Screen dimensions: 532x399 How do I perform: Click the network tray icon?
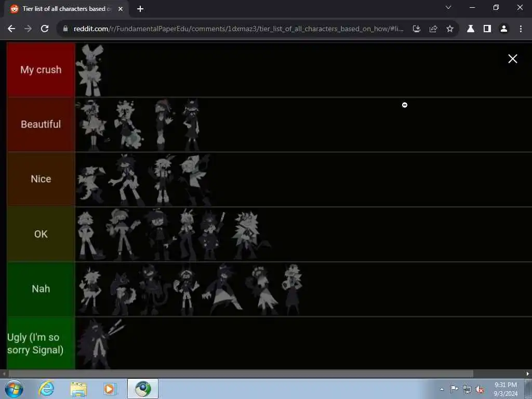pyautogui.click(x=467, y=390)
